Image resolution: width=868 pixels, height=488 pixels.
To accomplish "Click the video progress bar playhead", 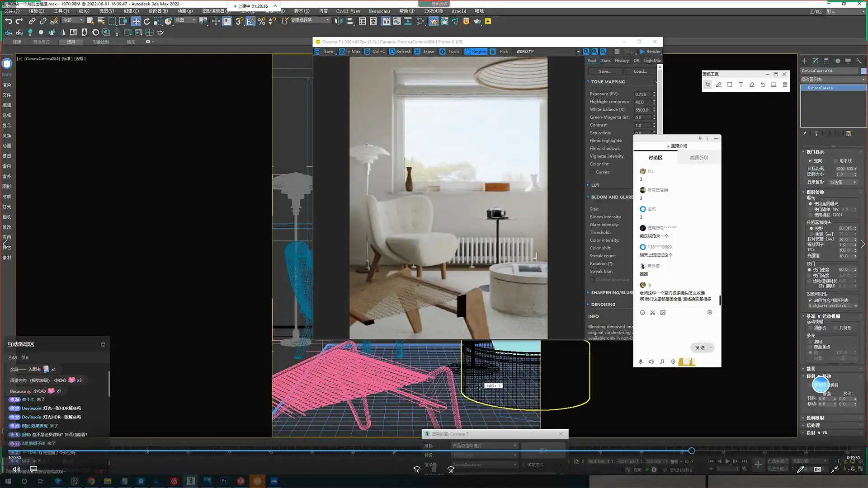I will tap(691, 451).
